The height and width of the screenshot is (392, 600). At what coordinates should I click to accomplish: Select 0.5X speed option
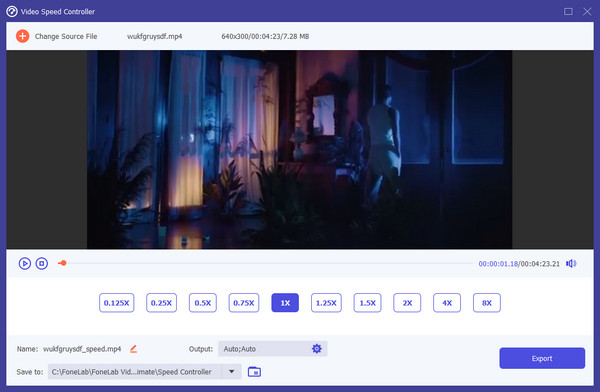[203, 303]
